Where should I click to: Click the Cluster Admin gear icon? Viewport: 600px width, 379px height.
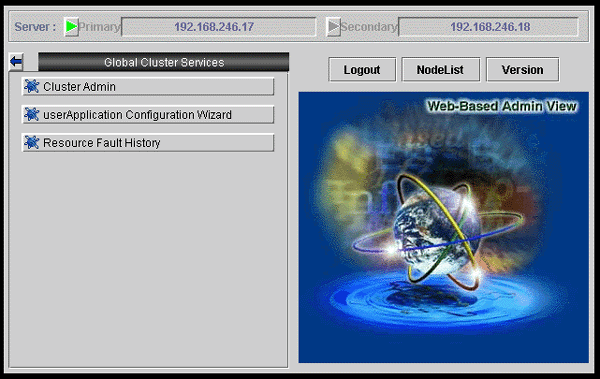(32, 87)
